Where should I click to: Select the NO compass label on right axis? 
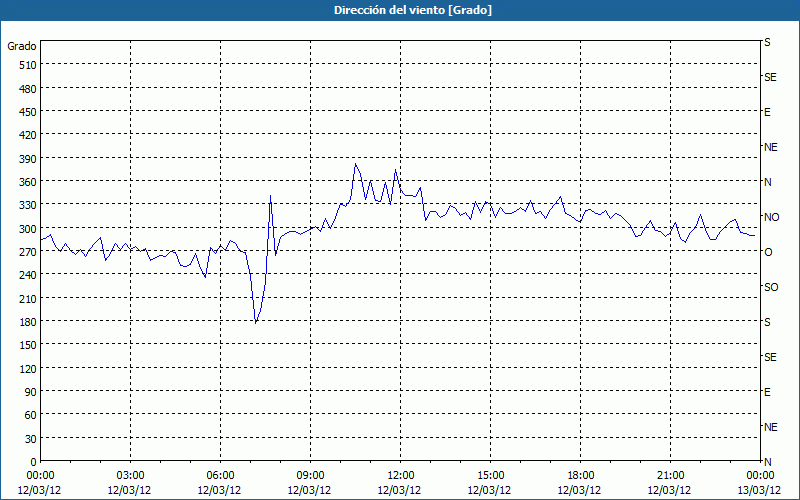pos(771,217)
